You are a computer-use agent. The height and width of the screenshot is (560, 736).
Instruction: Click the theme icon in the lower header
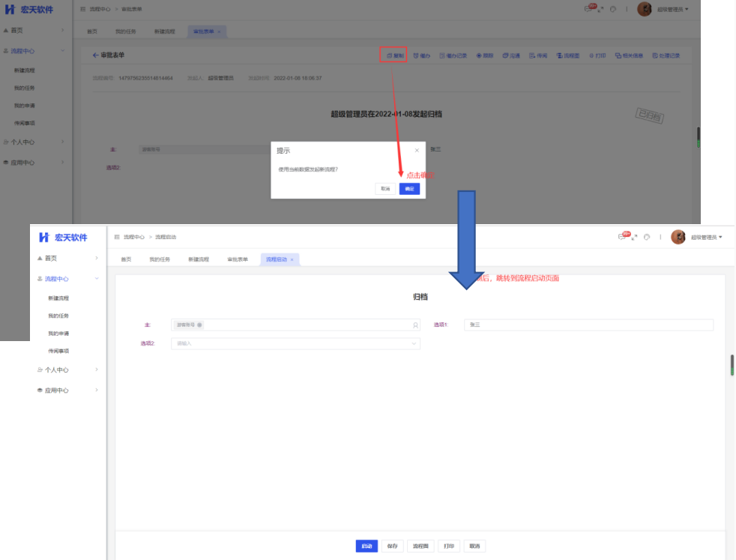point(647,237)
